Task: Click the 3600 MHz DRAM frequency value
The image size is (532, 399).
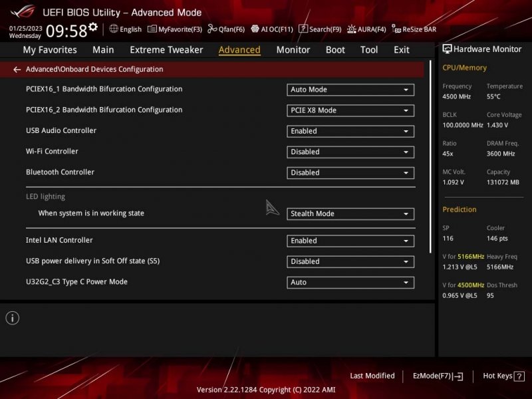Action: pyautogui.click(x=501, y=154)
